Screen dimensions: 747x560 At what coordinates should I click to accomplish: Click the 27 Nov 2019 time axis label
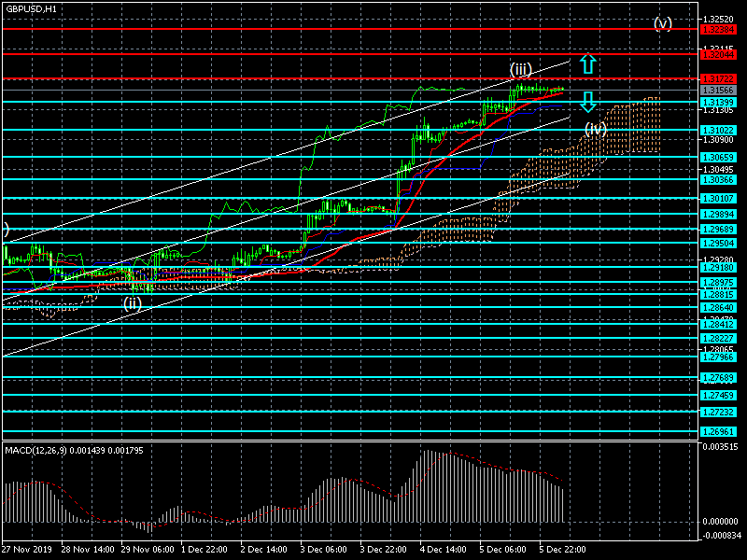[27, 550]
